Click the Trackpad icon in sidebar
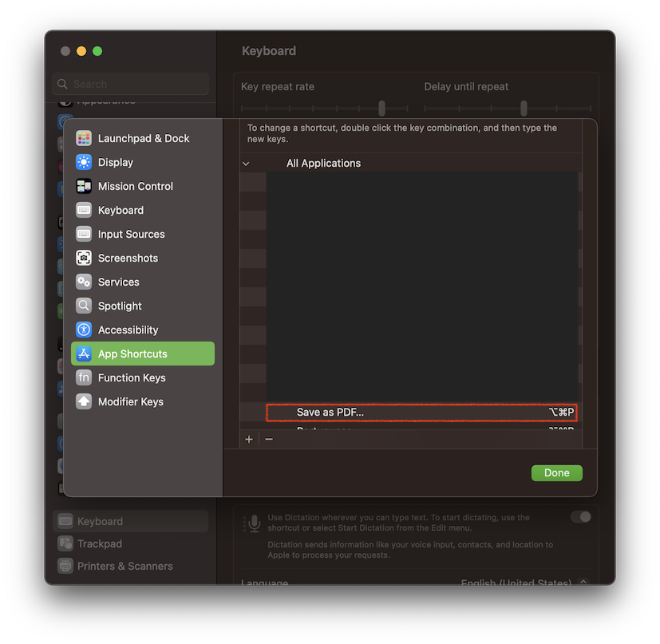This screenshot has height=644, width=660. pyautogui.click(x=65, y=543)
